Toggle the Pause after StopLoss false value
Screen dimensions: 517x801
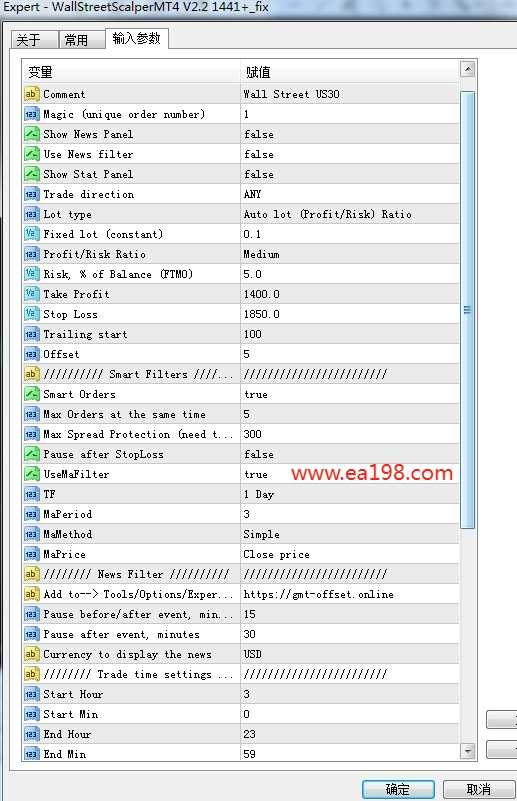(349, 454)
